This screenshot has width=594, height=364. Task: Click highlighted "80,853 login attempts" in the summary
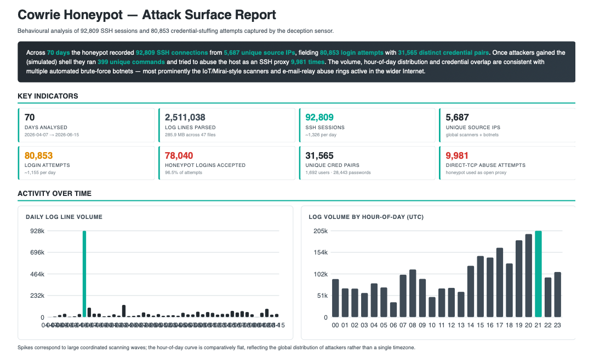[x=352, y=53]
